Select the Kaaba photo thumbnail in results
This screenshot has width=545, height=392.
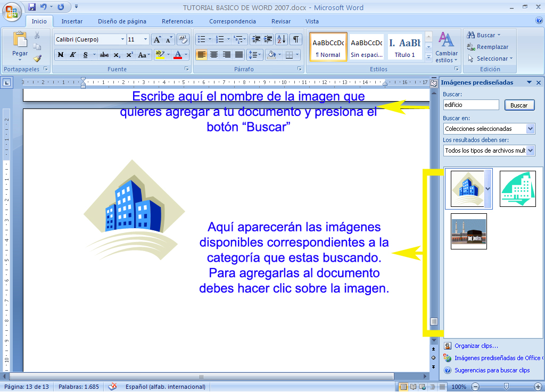point(469,232)
